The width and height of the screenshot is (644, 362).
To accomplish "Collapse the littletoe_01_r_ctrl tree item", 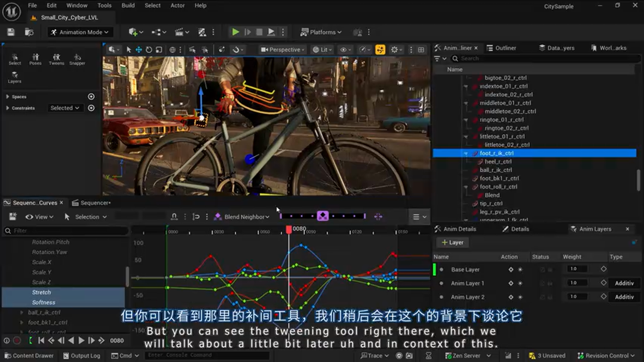I will tap(465, 136).
